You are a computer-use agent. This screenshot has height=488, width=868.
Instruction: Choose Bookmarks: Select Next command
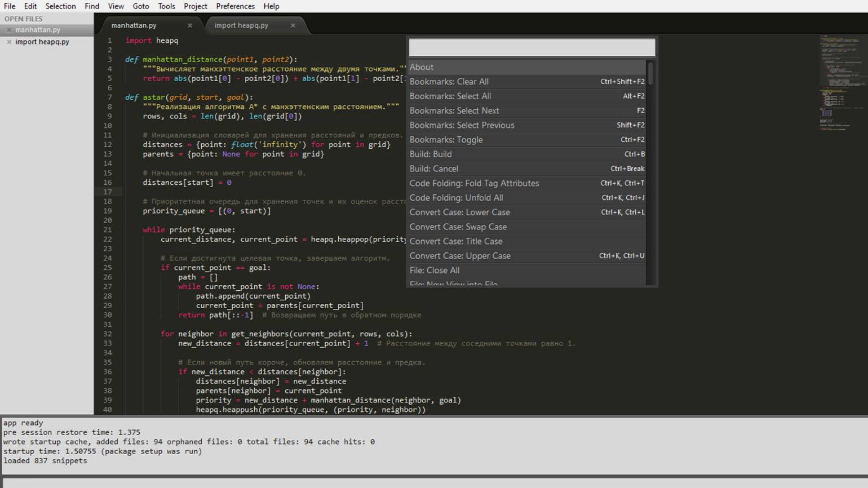click(x=527, y=111)
